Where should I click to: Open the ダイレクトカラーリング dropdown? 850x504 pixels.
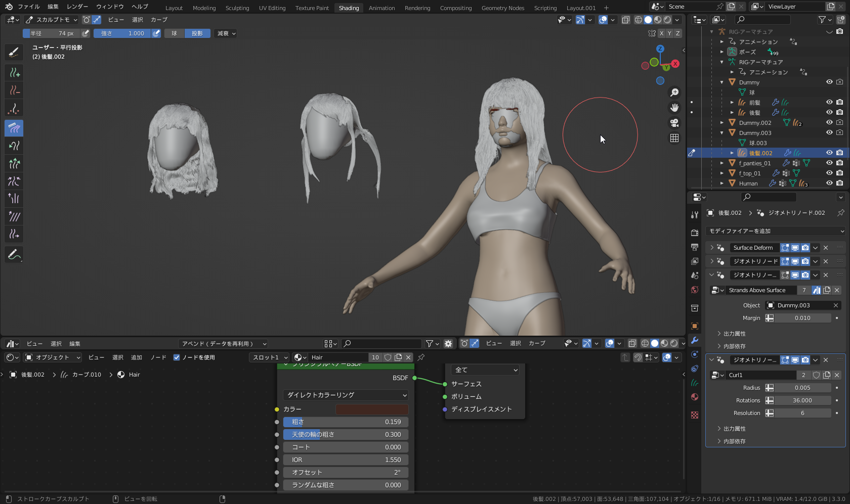tap(346, 395)
